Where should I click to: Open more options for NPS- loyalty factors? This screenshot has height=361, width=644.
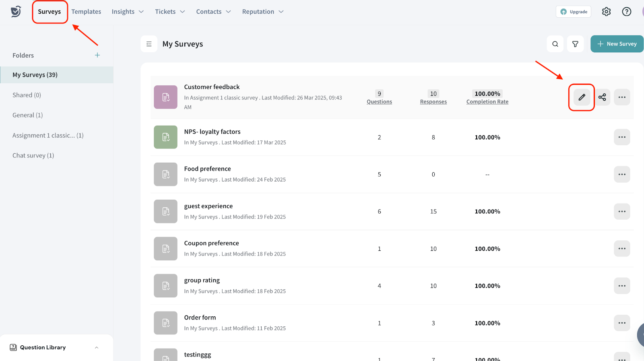pyautogui.click(x=621, y=137)
